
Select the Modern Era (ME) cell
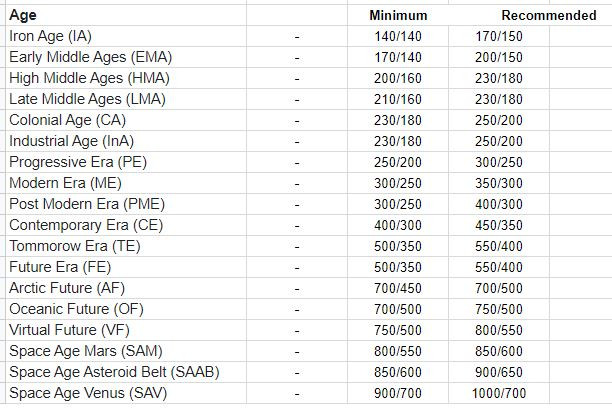pyautogui.click(x=126, y=183)
